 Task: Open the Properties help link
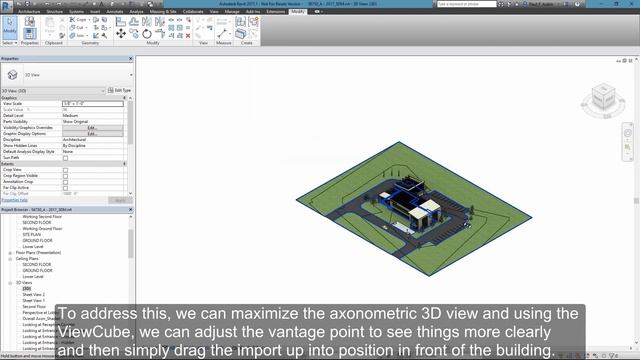pos(14,200)
